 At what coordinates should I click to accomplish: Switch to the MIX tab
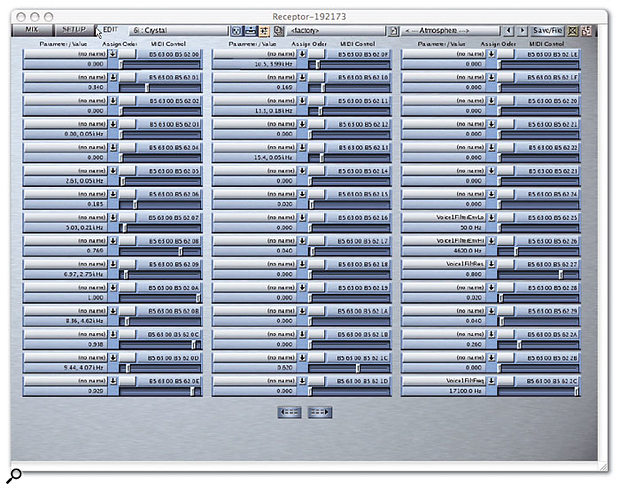pyautogui.click(x=32, y=30)
